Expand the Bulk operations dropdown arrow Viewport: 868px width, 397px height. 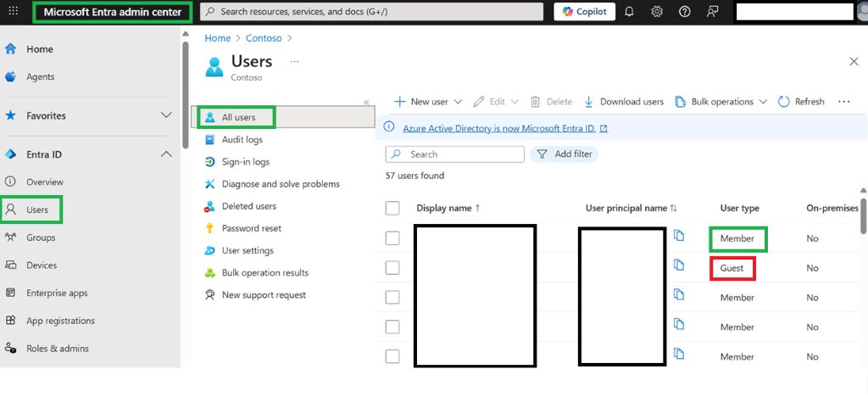[763, 102]
